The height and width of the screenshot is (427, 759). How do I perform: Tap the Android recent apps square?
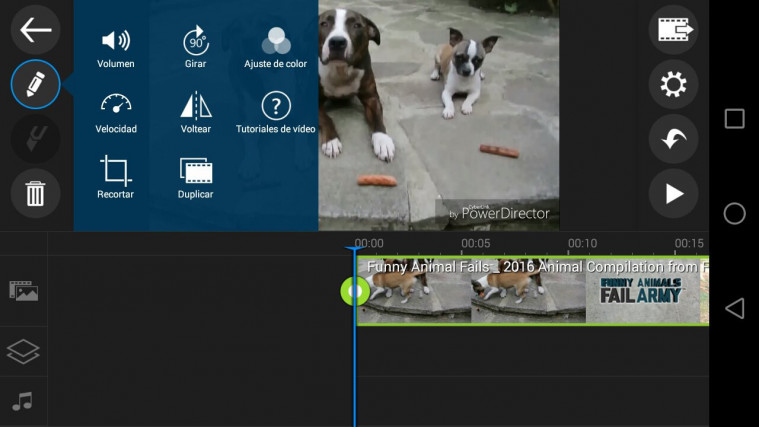coord(734,119)
